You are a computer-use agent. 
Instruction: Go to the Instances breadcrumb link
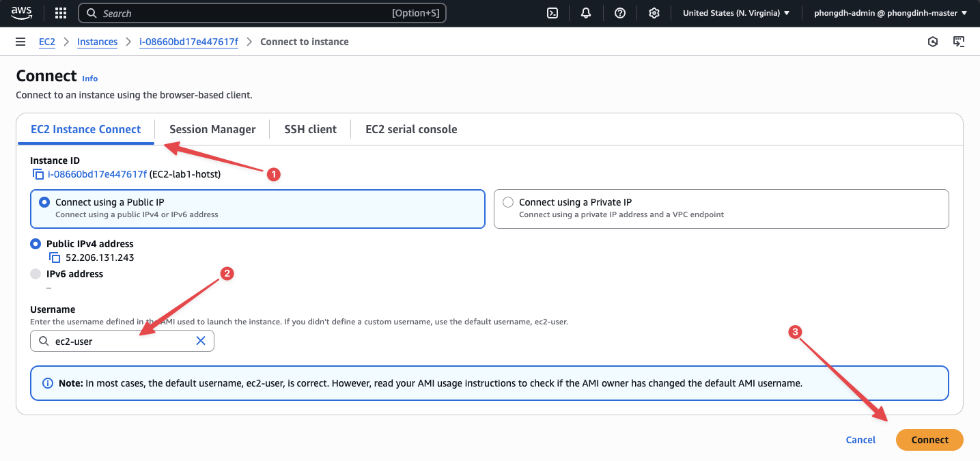(97, 42)
